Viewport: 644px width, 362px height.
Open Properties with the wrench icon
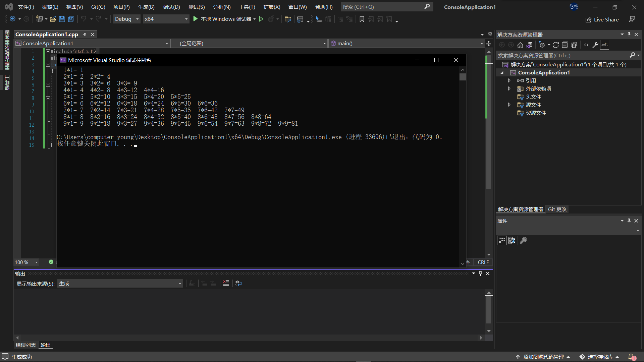(595, 45)
